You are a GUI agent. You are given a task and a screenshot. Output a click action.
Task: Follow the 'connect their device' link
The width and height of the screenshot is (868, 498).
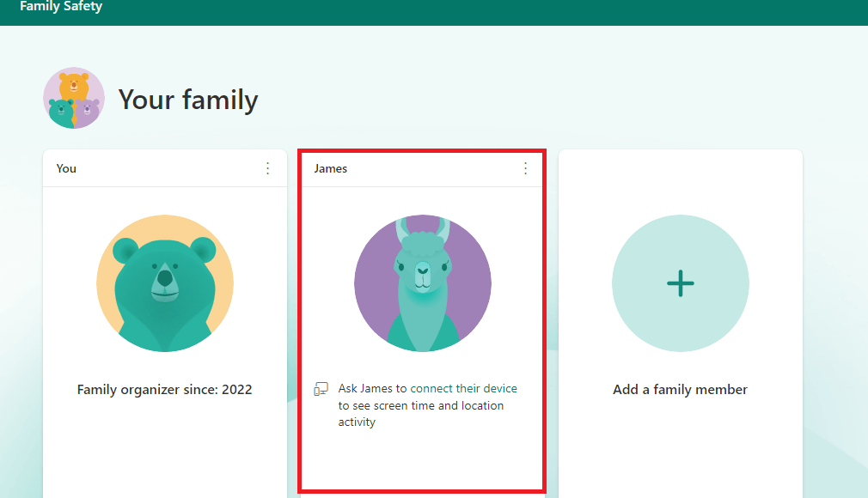click(x=464, y=389)
